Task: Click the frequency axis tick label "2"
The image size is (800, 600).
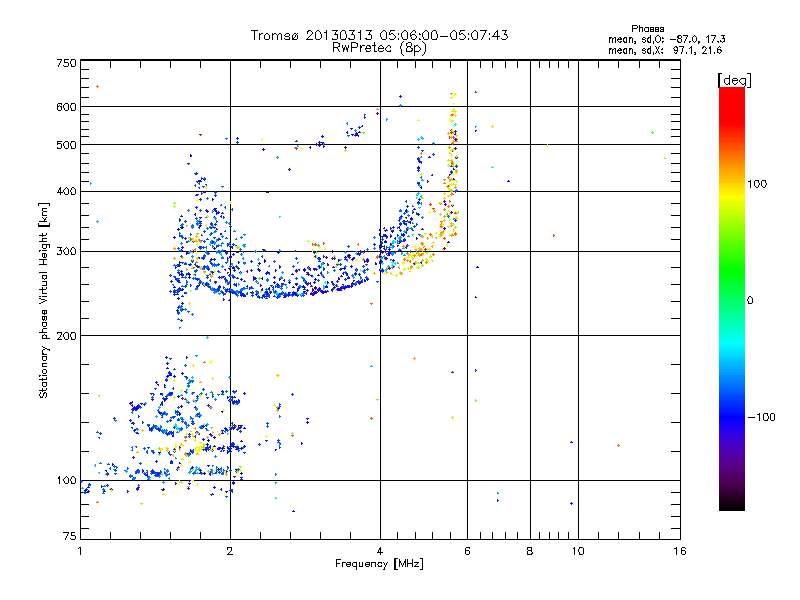Action: coord(230,551)
